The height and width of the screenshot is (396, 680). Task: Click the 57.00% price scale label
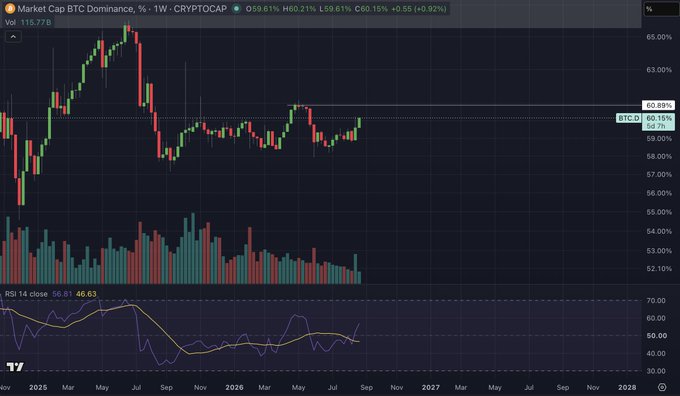[x=659, y=174]
